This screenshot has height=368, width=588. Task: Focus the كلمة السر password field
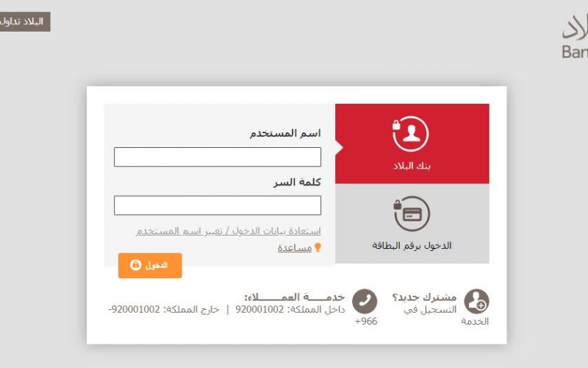click(218, 205)
